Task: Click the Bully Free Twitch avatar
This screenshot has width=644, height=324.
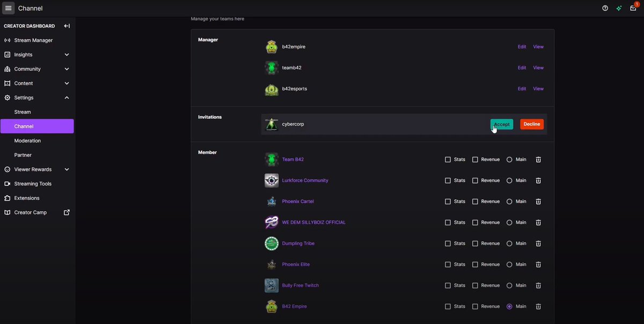Action: (x=272, y=285)
